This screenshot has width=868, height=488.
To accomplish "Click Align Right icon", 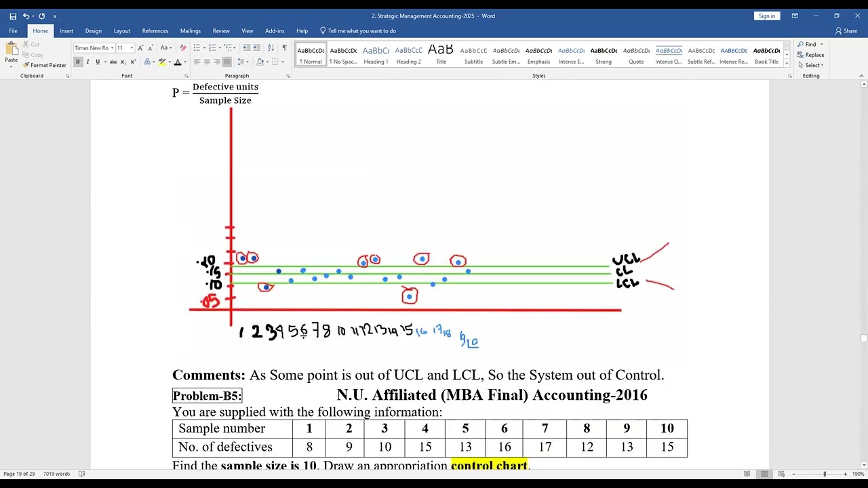I will (x=217, y=62).
